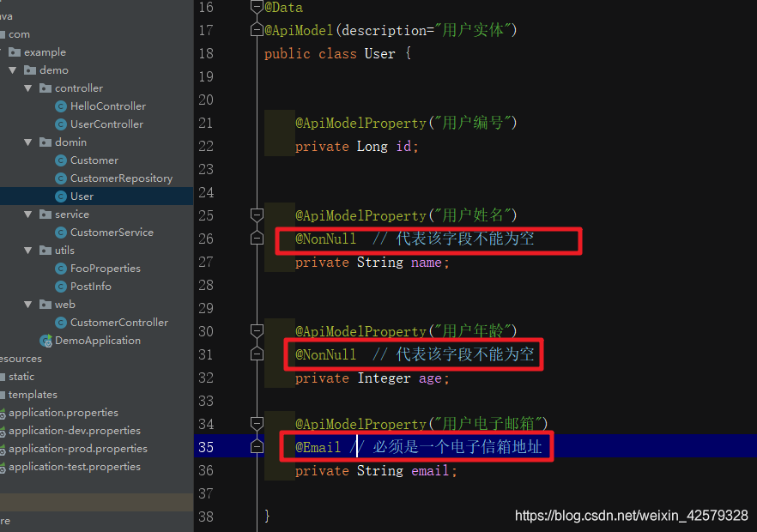Image resolution: width=757 pixels, height=532 pixels.
Task: Click the utils package folder icon
Action: pyautogui.click(x=45, y=250)
